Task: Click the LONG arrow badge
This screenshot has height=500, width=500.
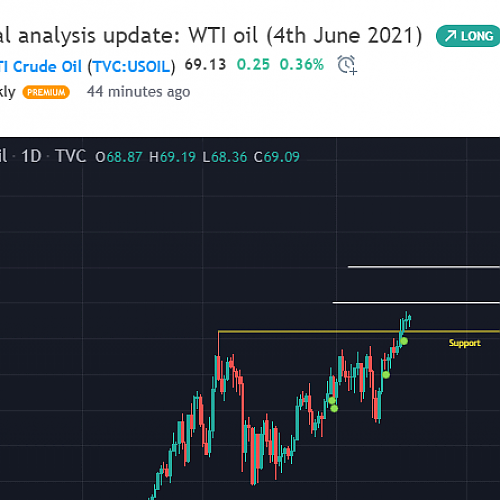Action: point(468,36)
